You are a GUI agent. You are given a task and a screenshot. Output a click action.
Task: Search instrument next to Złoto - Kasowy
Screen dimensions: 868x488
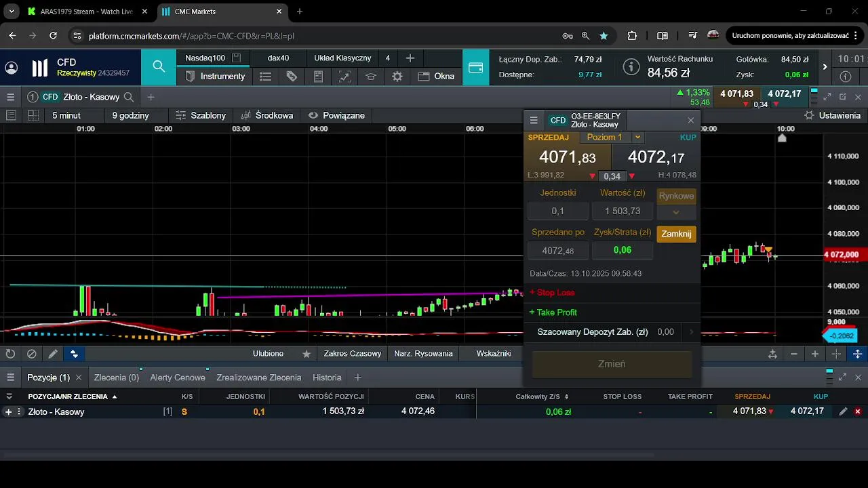pos(129,97)
